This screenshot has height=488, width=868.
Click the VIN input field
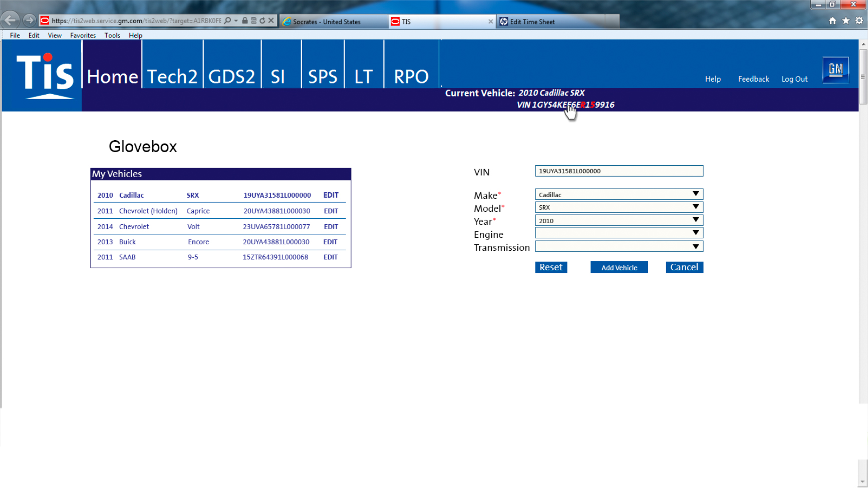pos(619,171)
